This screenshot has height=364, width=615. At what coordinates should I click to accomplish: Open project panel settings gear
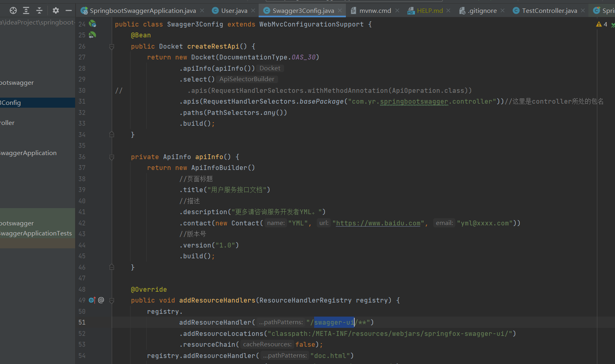pyautogui.click(x=56, y=10)
